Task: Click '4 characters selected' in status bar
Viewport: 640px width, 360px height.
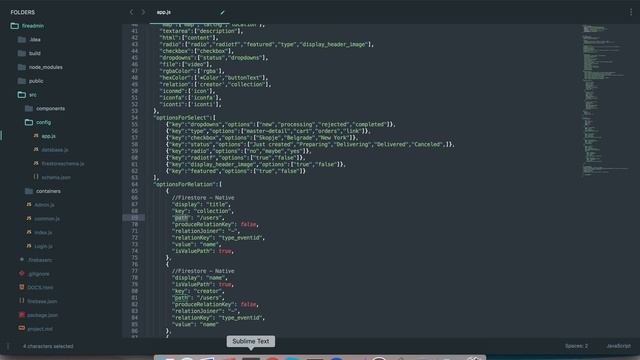Action: 48,347
